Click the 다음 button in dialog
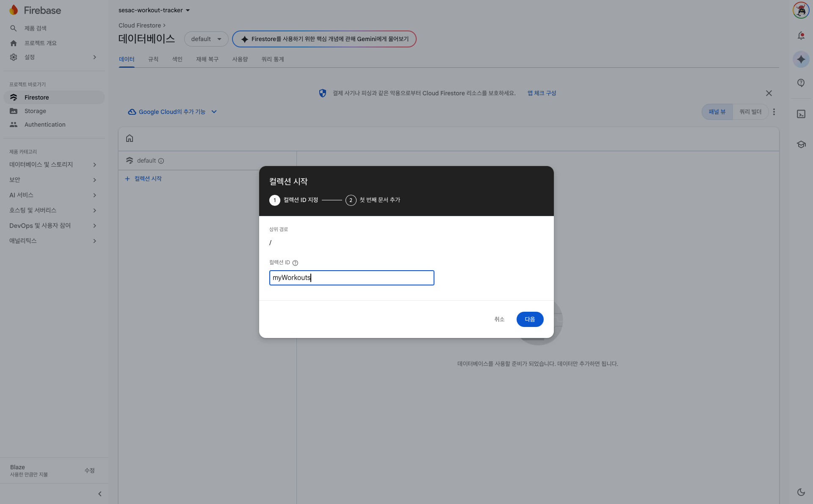 click(x=530, y=319)
